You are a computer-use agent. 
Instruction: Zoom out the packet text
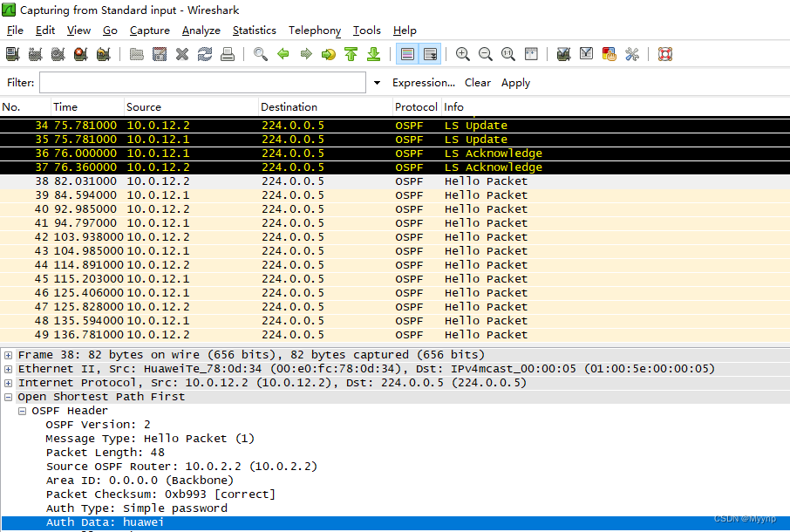pyautogui.click(x=485, y=54)
